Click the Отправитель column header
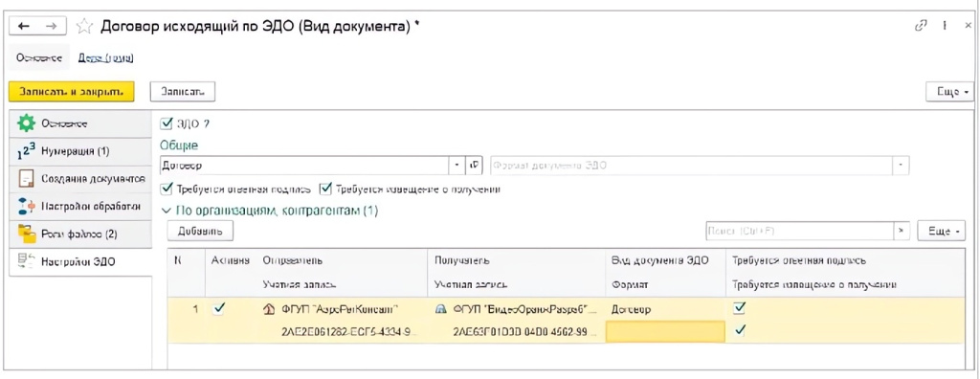 point(293,260)
